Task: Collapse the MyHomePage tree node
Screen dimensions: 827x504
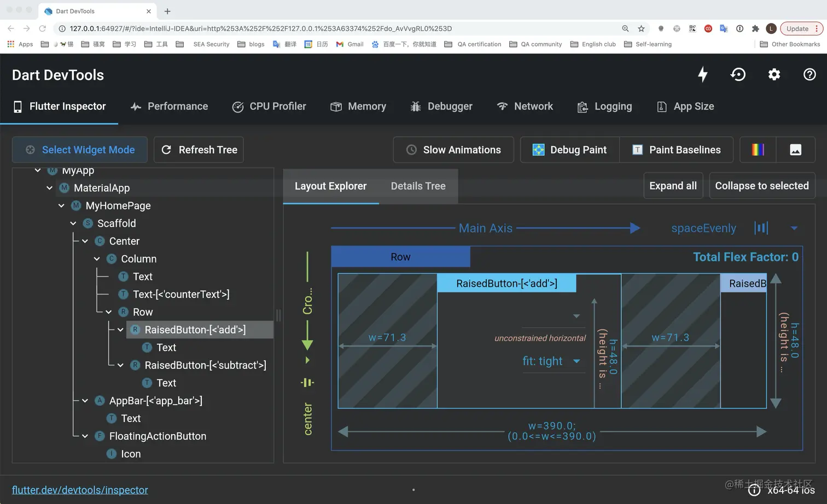Action: pyautogui.click(x=61, y=206)
